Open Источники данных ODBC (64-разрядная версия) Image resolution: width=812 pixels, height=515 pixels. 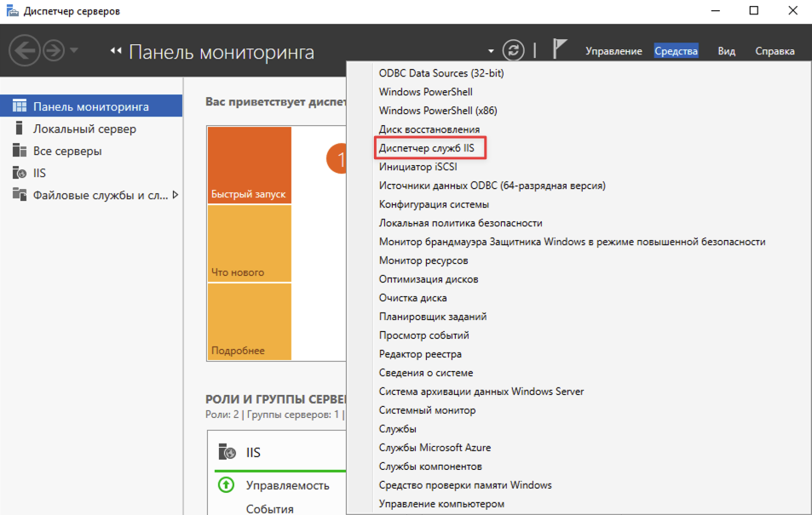pyautogui.click(x=492, y=186)
